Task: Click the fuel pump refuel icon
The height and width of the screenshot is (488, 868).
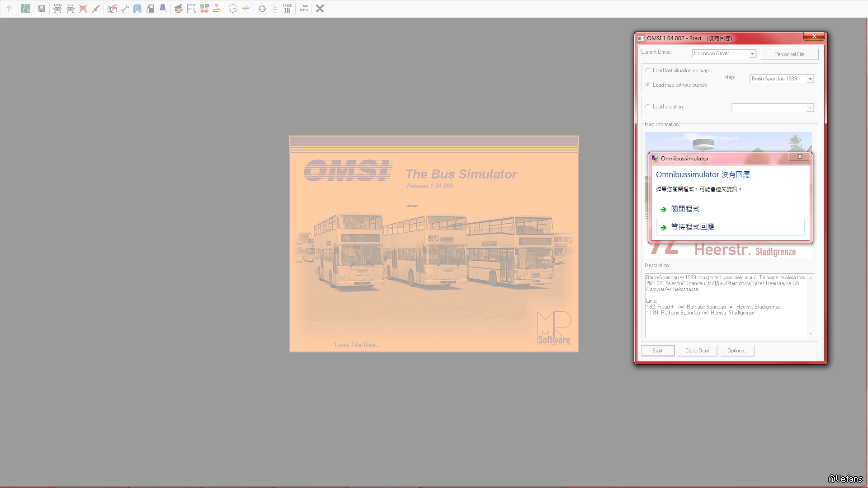Action: tap(151, 9)
